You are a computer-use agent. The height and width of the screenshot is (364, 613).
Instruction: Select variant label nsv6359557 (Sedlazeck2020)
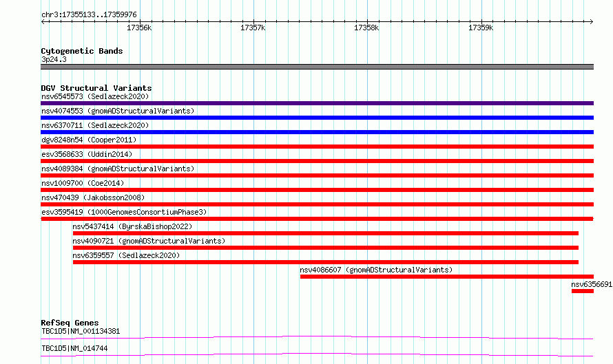tap(126, 255)
